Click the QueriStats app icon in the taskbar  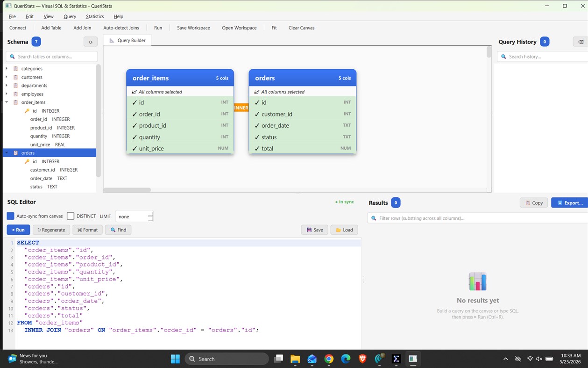(413, 359)
